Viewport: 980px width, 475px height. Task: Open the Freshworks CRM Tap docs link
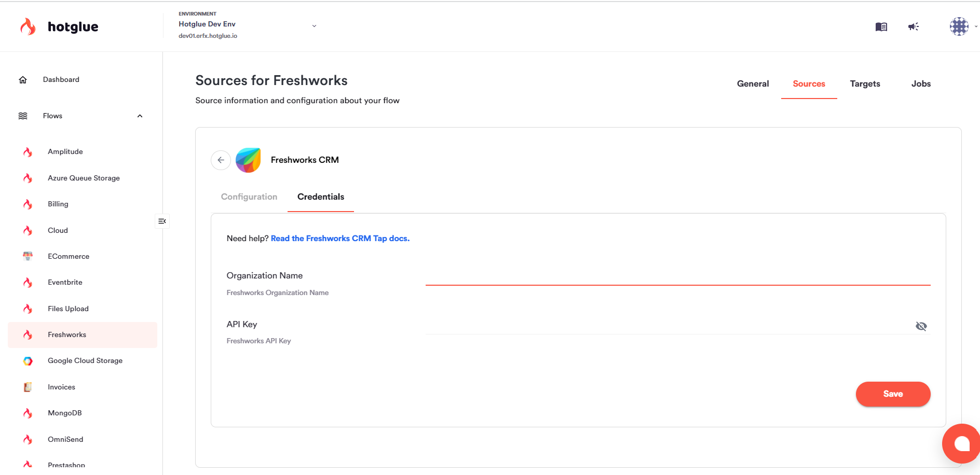pos(340,239)
